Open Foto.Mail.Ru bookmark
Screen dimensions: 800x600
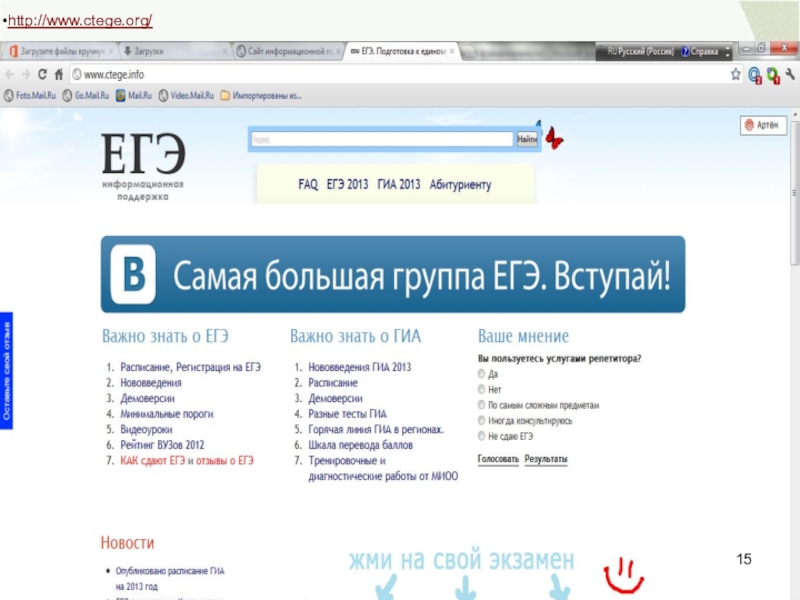pyautogui.click(x=30, y=95)
